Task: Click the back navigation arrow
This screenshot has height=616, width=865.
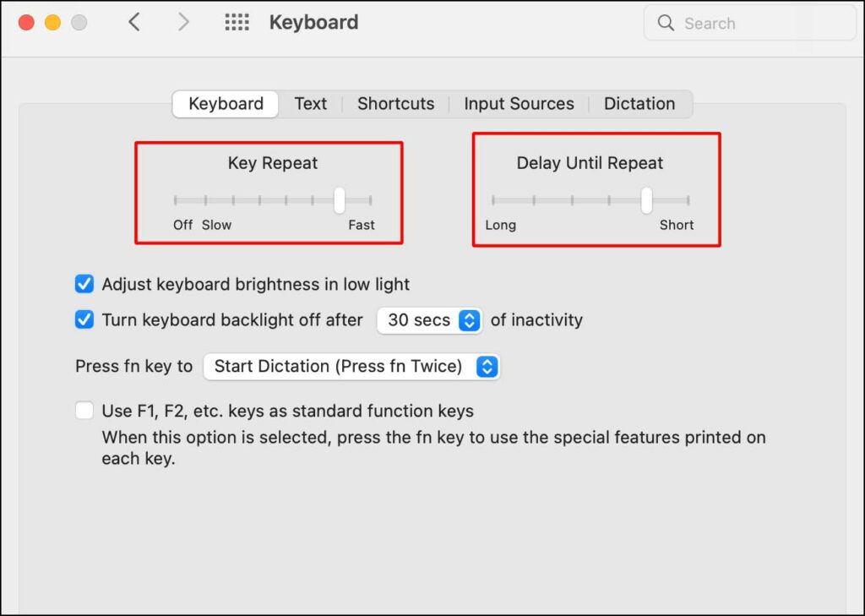Action: 133,23
